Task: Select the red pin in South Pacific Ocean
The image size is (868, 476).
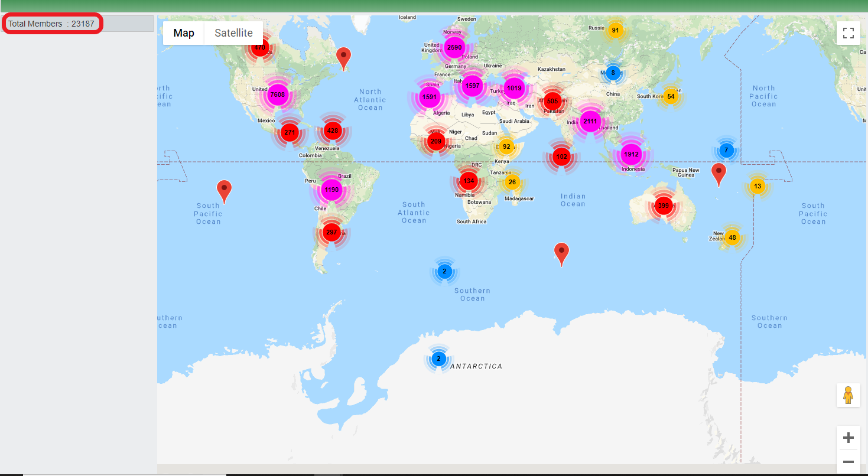Action: [x=224, y=190]
